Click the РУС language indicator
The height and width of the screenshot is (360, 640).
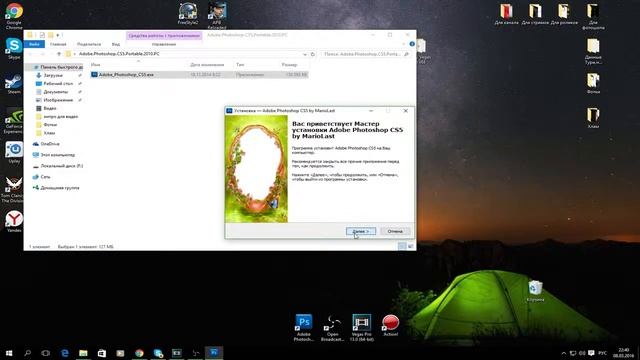pos(602,353)
